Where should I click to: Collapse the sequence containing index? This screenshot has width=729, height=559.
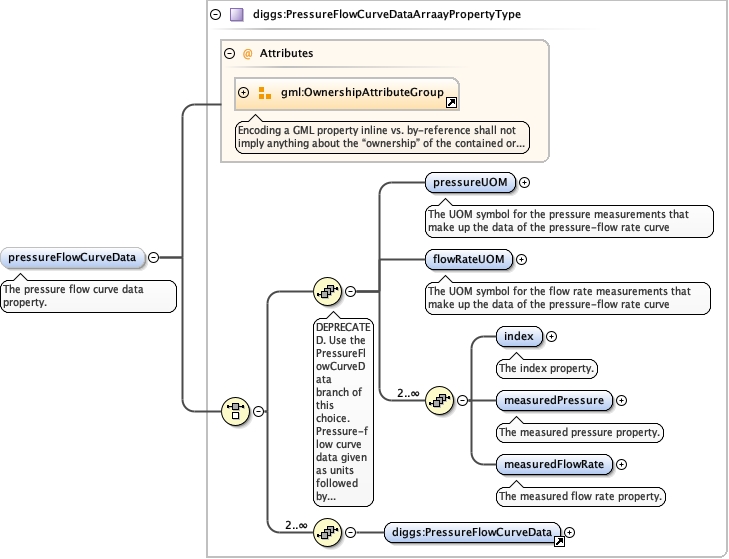[462, 400]
